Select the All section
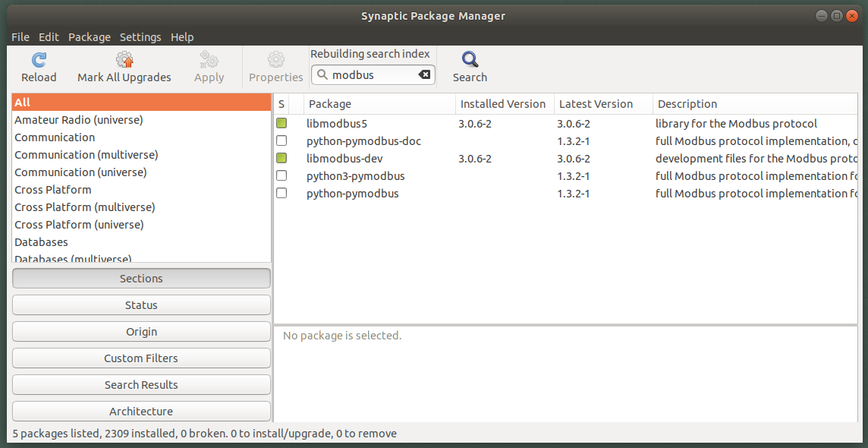868x448 pixels. tap(142, 103)
